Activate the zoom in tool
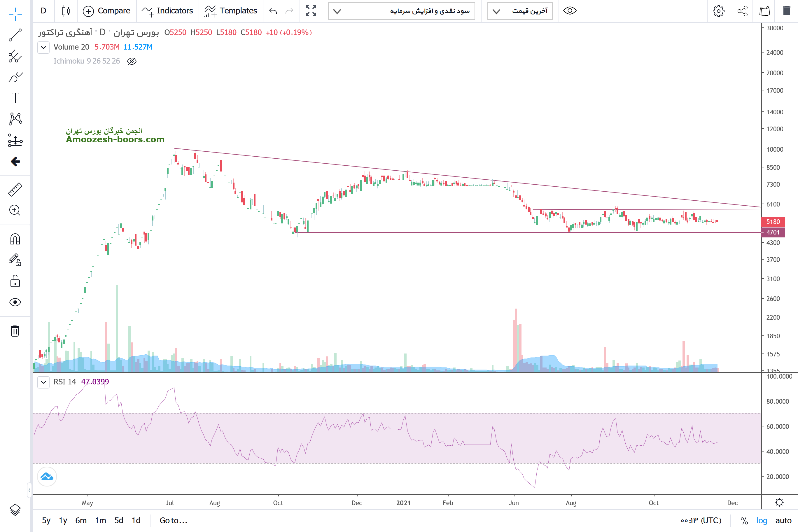This screenshot has height=532, width=798. (15, 210)
